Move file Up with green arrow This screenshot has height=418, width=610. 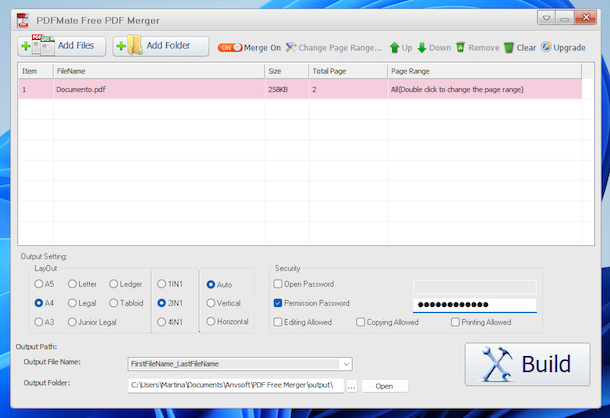400,47
